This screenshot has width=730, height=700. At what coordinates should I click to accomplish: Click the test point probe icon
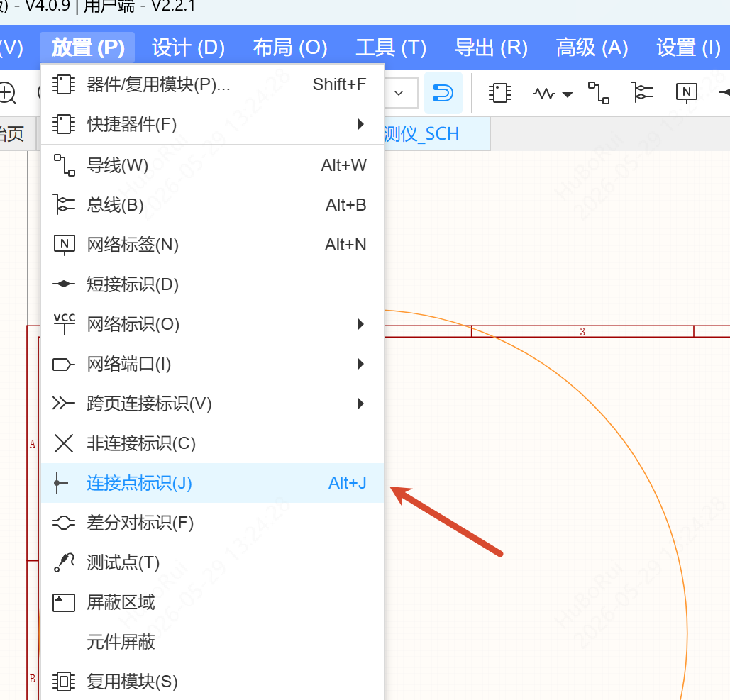(65, 562)
